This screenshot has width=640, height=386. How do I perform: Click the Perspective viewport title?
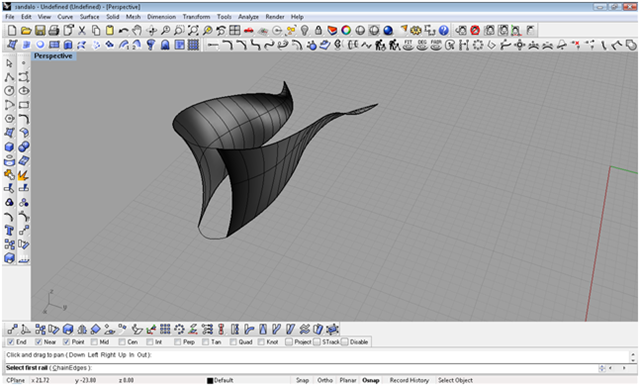point(53,56)
